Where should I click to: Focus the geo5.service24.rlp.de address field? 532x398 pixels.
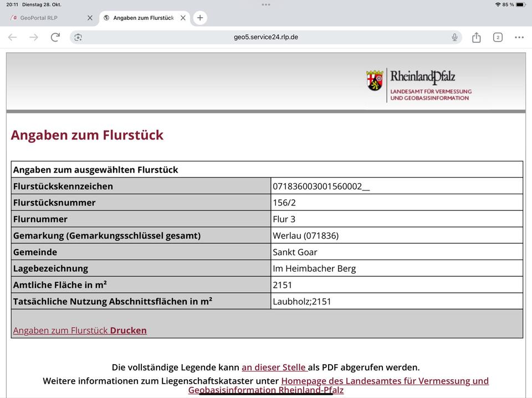tap(266, 37)
